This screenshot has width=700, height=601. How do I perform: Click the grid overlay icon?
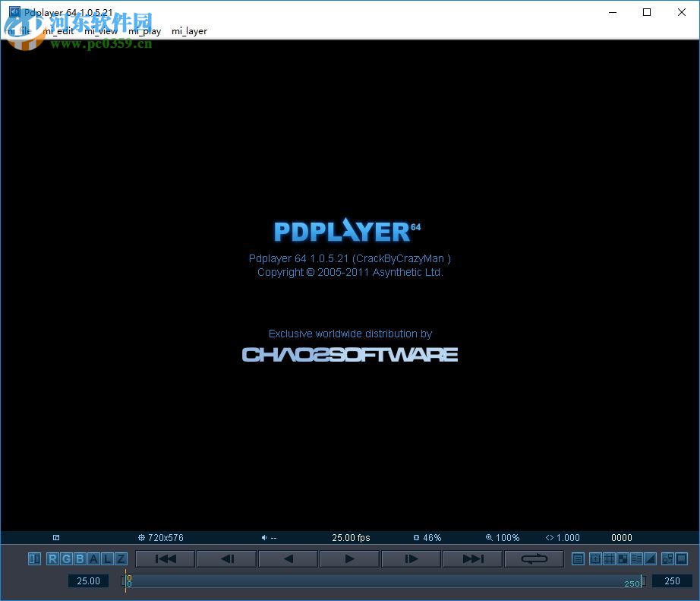coord(610,558)
